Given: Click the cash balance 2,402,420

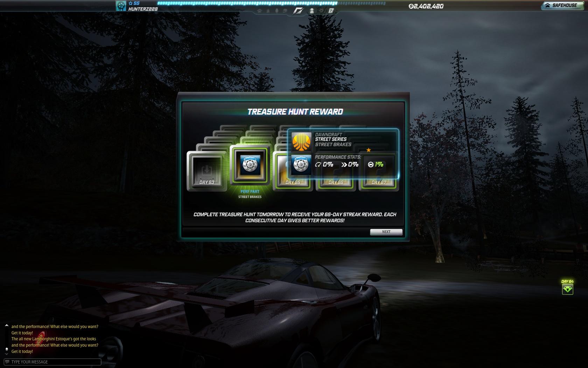Looking at the screenshot, I should [x=426, y=6].
